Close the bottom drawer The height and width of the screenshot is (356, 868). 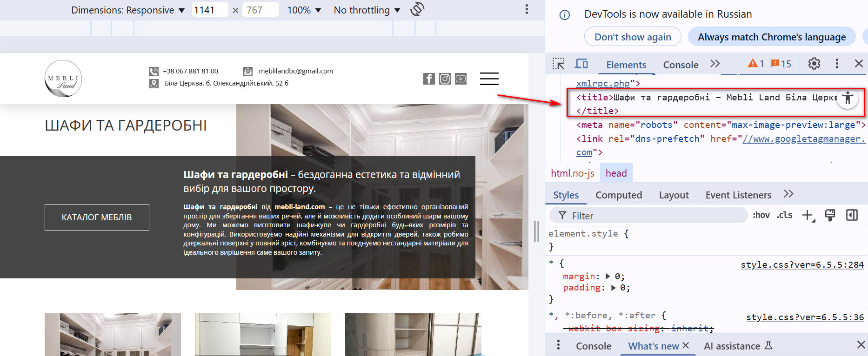click(861, 345)
